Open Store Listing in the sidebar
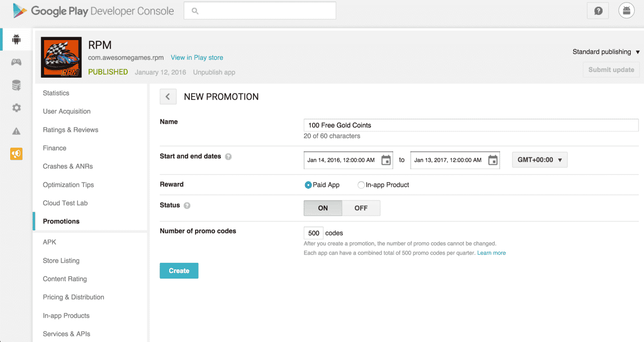This screenshot has width=644, height=342. click(61, 261)
